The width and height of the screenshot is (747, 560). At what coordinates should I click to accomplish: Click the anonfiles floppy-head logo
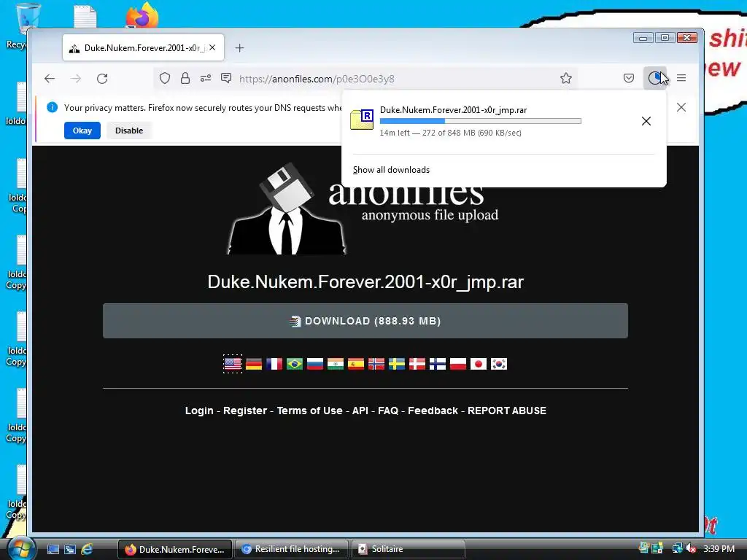pos(287,209)
